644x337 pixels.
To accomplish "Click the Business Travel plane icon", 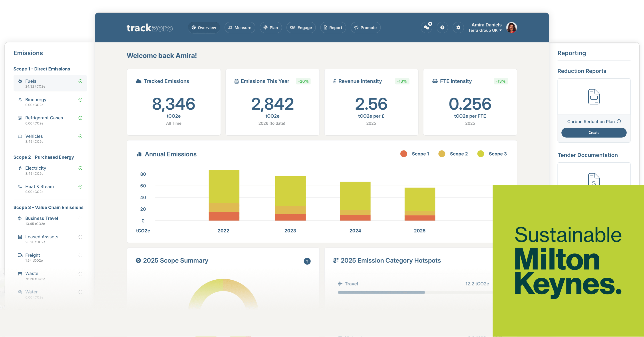I will pos(20,219).
